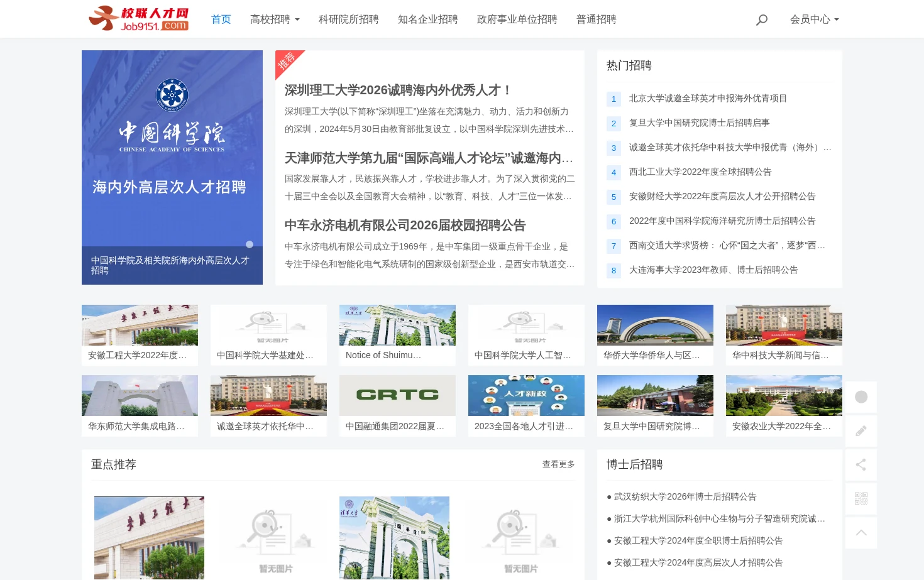
Task: Open the 中国科学院大学基建处 thumbnail card
Action: (268, 335)
